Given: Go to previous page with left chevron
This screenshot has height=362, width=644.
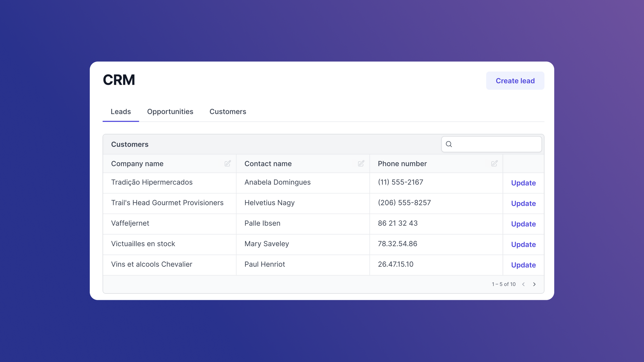Looking at the screenshot, I should (x=524, y=284).
